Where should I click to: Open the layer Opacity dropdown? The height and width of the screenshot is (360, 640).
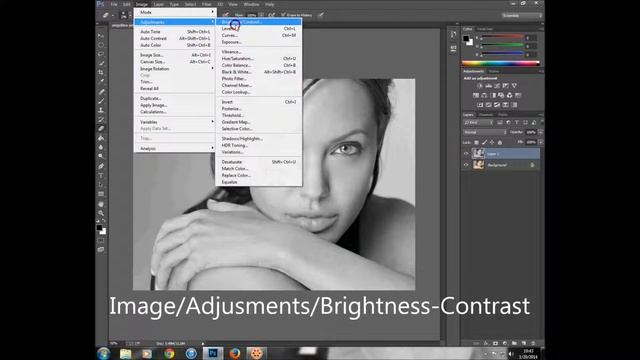point(540,132)
